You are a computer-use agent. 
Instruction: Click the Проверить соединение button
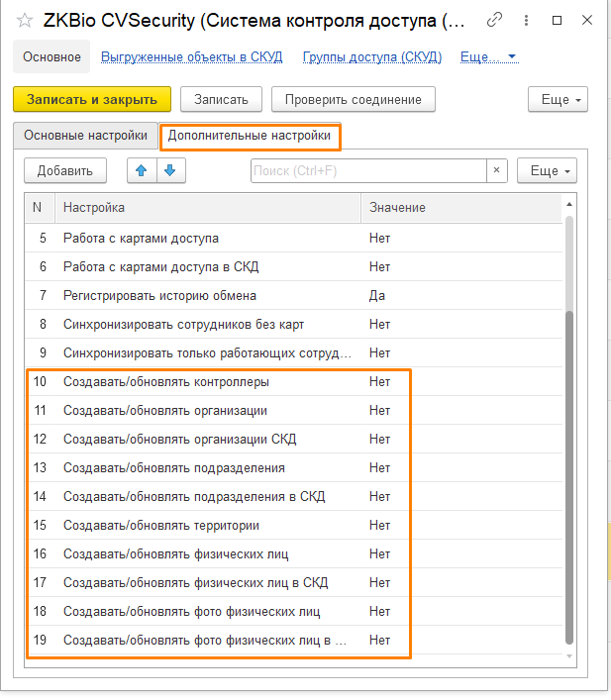(x=353, y=99)
